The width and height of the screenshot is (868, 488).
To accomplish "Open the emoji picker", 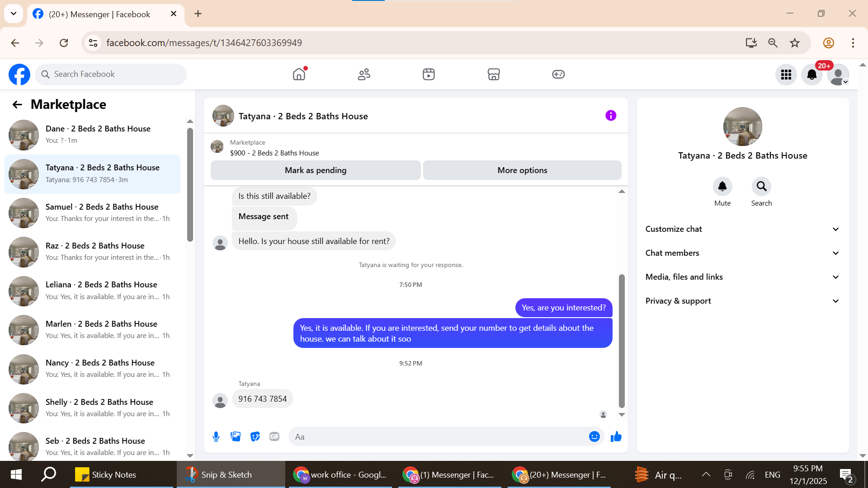I will 594,436.
